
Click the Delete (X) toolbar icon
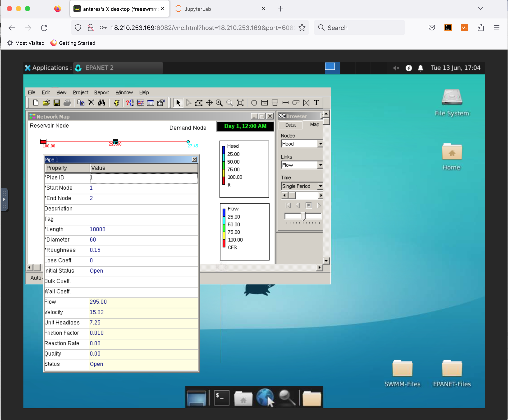pyautogui.click(x=91, y=103)
